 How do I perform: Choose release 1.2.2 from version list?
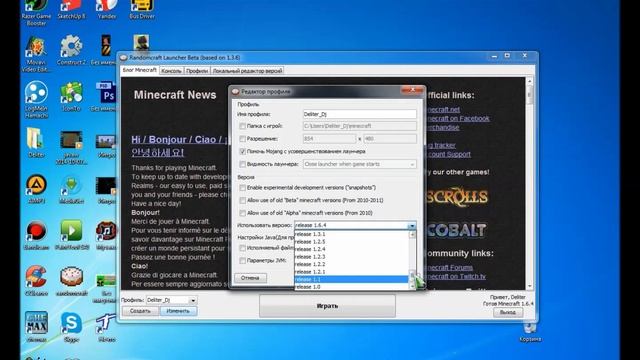tap(351, 264)
